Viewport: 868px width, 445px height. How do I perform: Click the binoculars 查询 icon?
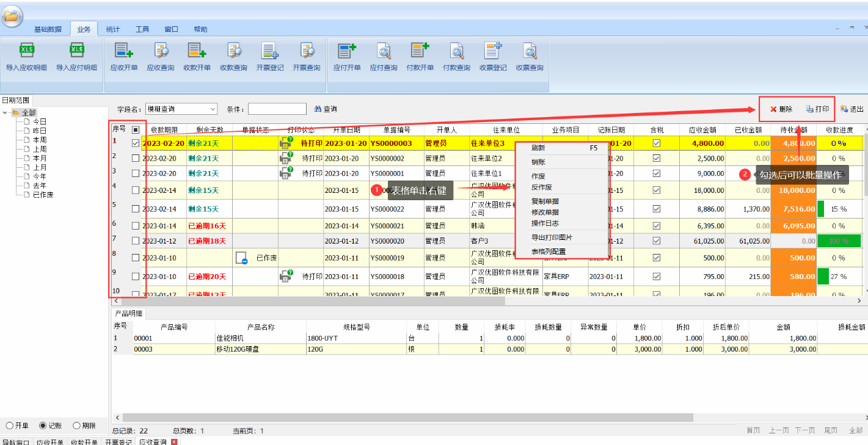click(318, 109)
